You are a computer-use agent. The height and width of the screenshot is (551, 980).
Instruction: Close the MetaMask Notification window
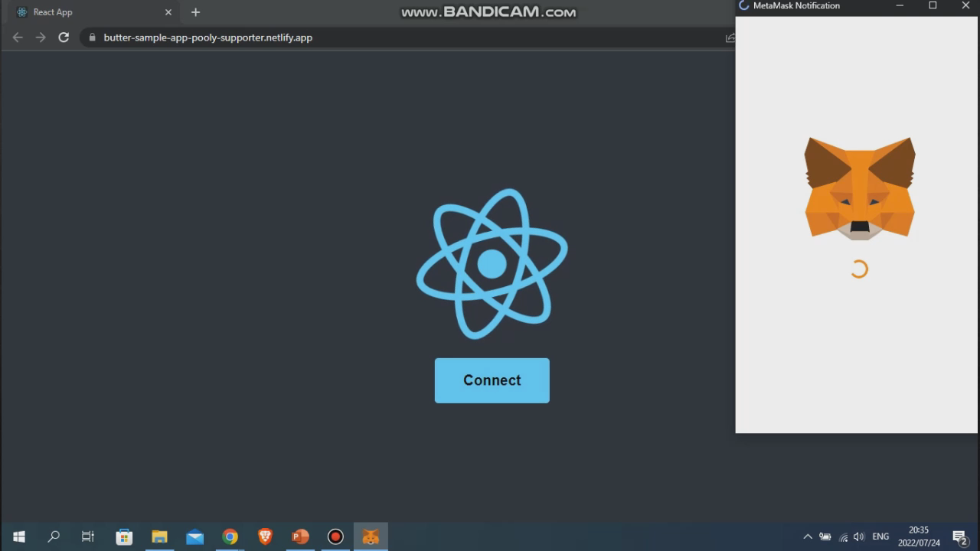[965, 5]
